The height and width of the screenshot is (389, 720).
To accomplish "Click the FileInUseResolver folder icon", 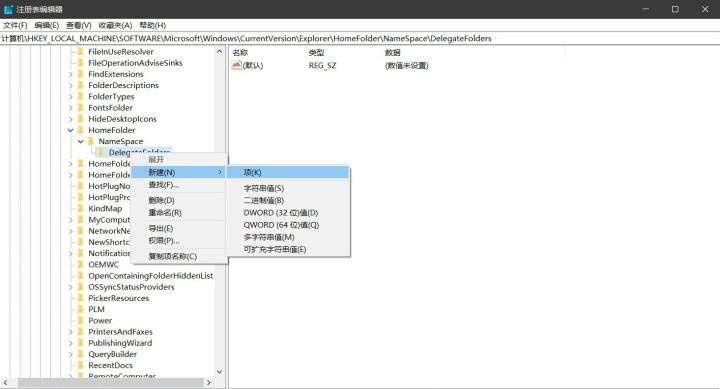I will (x=81, y=51).
